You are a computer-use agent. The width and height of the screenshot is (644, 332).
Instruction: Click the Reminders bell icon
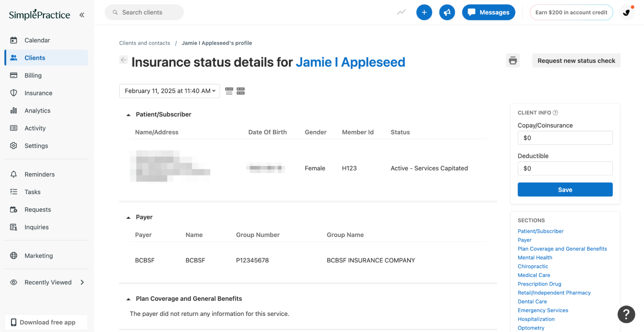point(14,174)
